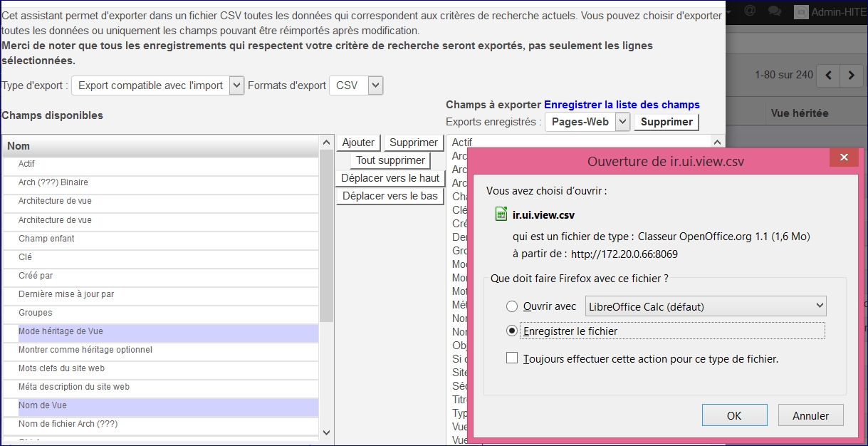Click the ir.ui.view.csv spreadsheet file icon
868x446 pixels.
(x=501, y=214)
